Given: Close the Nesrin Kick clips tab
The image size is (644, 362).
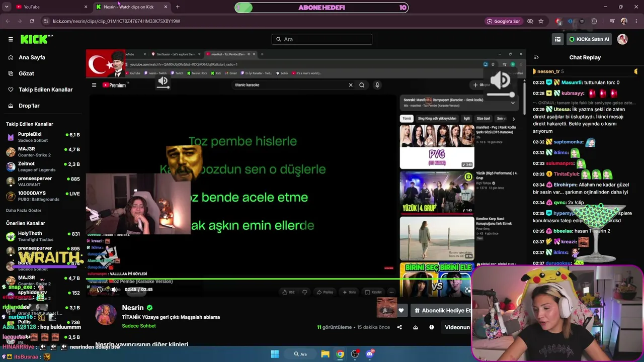Looking at the screenshot, I should coord(166,7).
